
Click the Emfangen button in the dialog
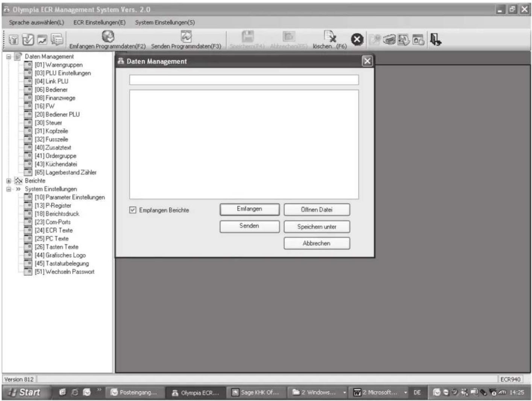(x=250, y=209)
